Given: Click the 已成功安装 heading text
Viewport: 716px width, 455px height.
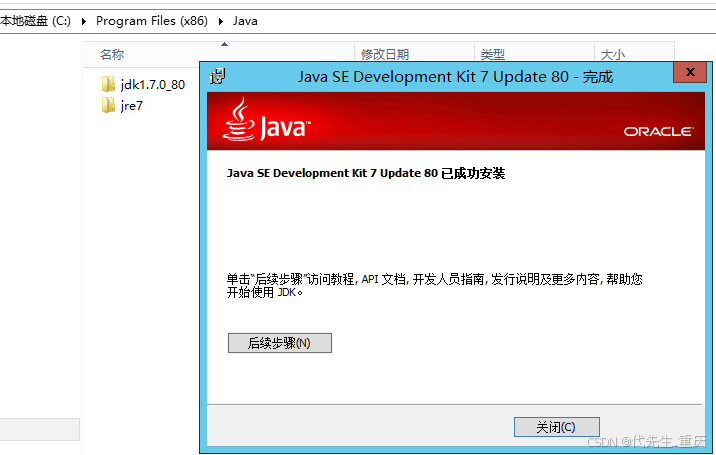Looking at the screenshot, I should (x=366, y=174).
